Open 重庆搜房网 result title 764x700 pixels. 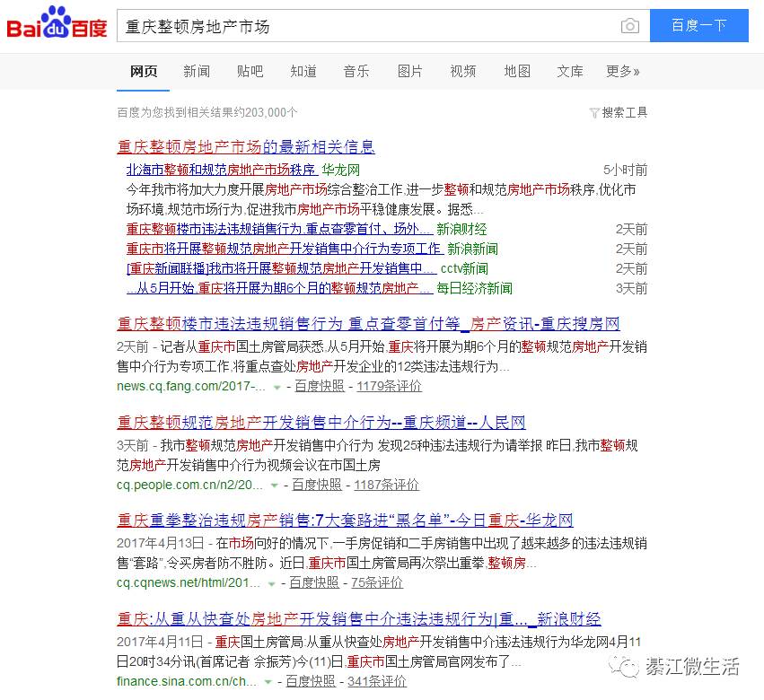[368, 324]
